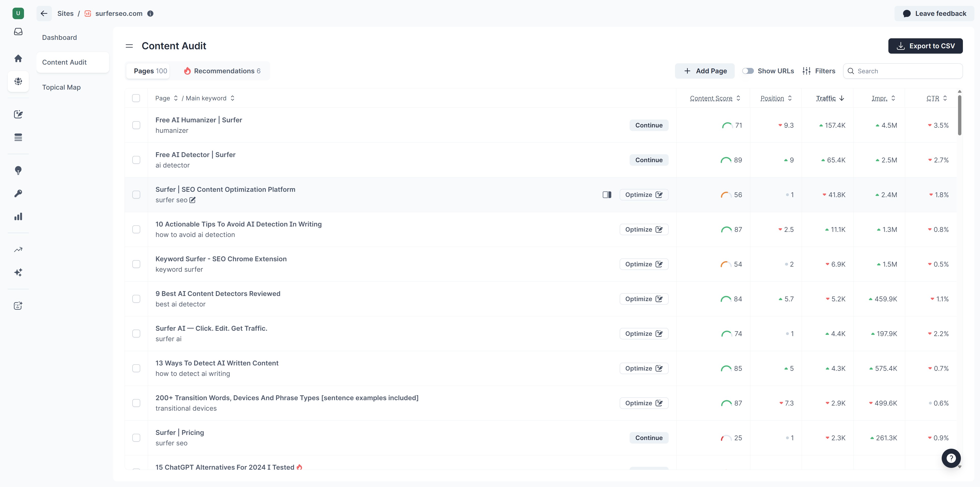Open the Topical Map section
Image resolution: width=980 pixels, height=487 pixels.
[x=61, y=87]
